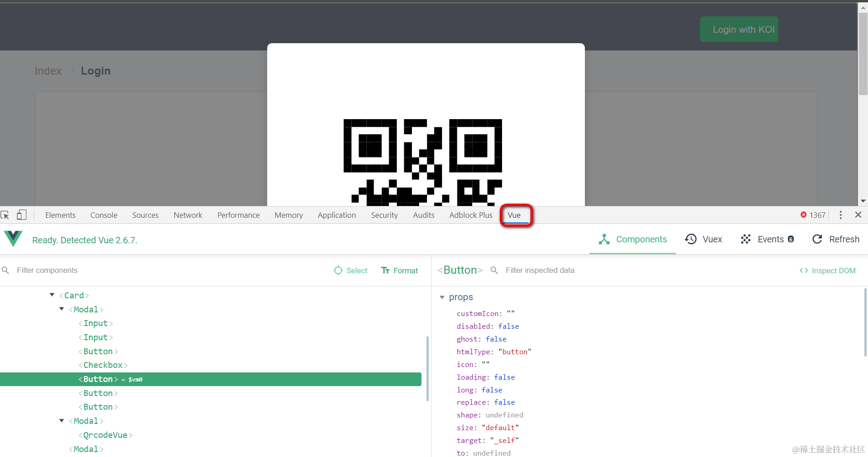Select the last Modal component at bottom
Image resolution: width=868 pixels, height=457 pixels.
pyautogui.click(x=86, y=449)
